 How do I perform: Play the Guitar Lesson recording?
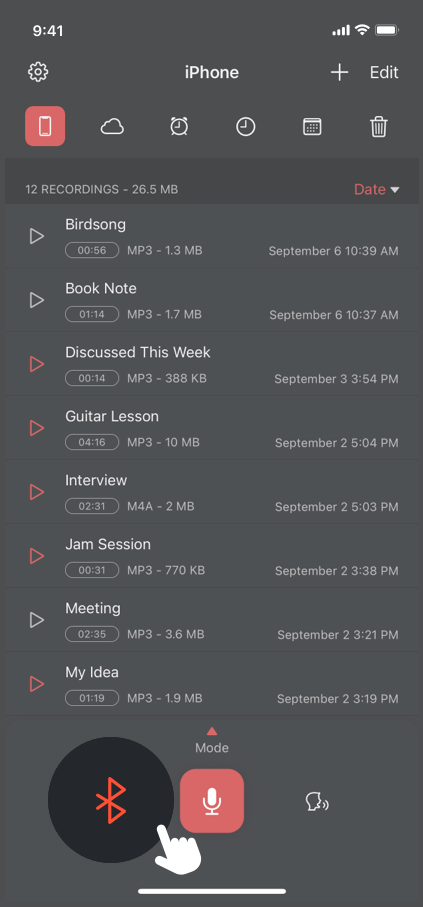pos(37,428)
